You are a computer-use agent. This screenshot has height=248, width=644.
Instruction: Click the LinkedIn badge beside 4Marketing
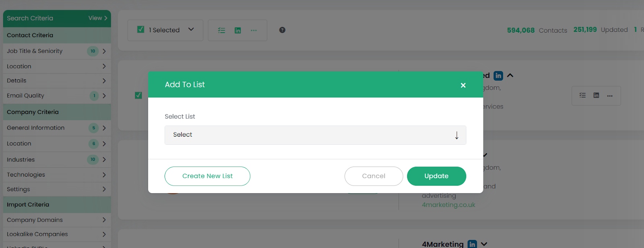coord(472,244)
